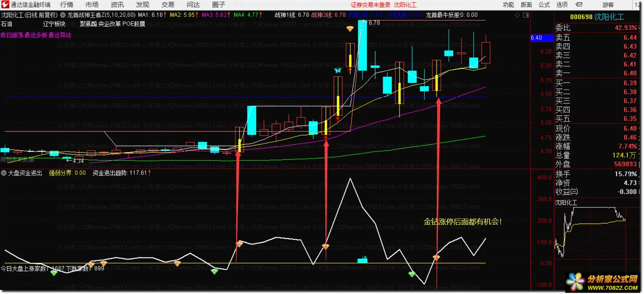
Task: Click the 通达信 red logo icon
Action: [x=5, y=4]
